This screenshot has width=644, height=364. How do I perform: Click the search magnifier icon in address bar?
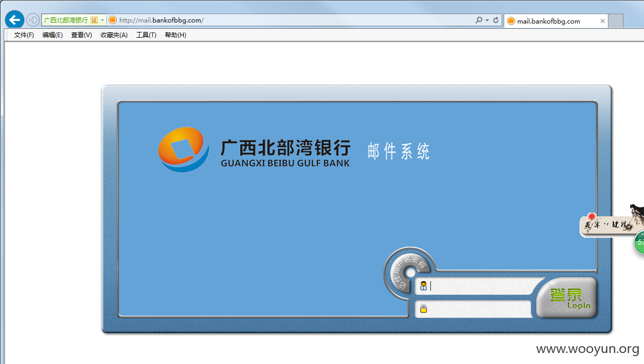[x=479, y=20]
